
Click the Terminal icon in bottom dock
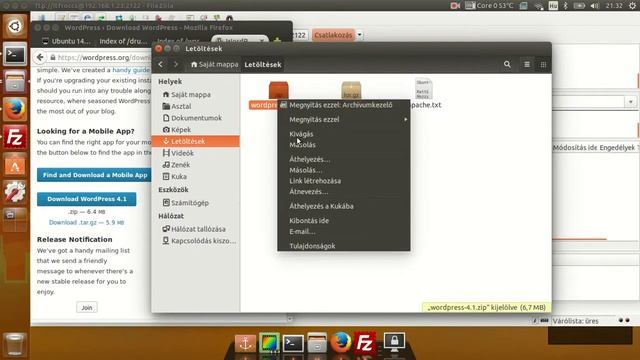[x=293, y=344]
